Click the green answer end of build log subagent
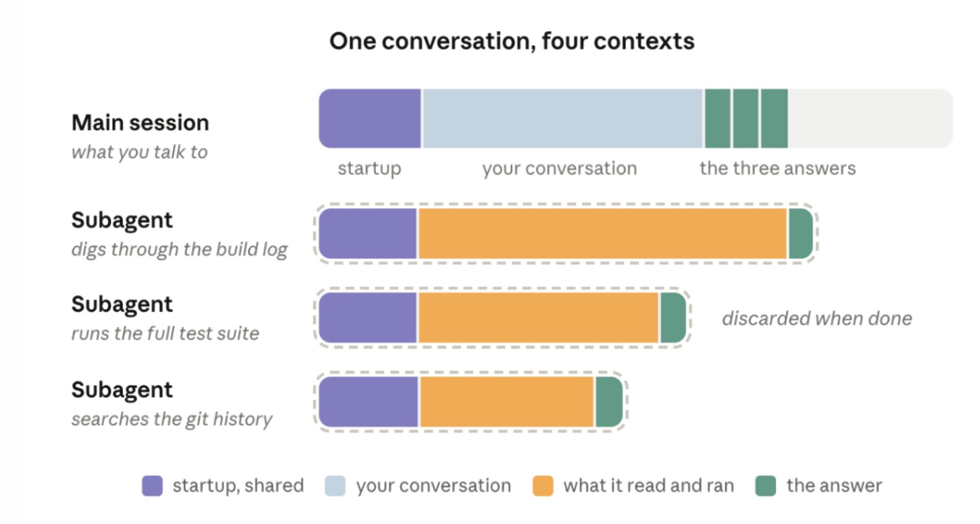 click(801, 234)
